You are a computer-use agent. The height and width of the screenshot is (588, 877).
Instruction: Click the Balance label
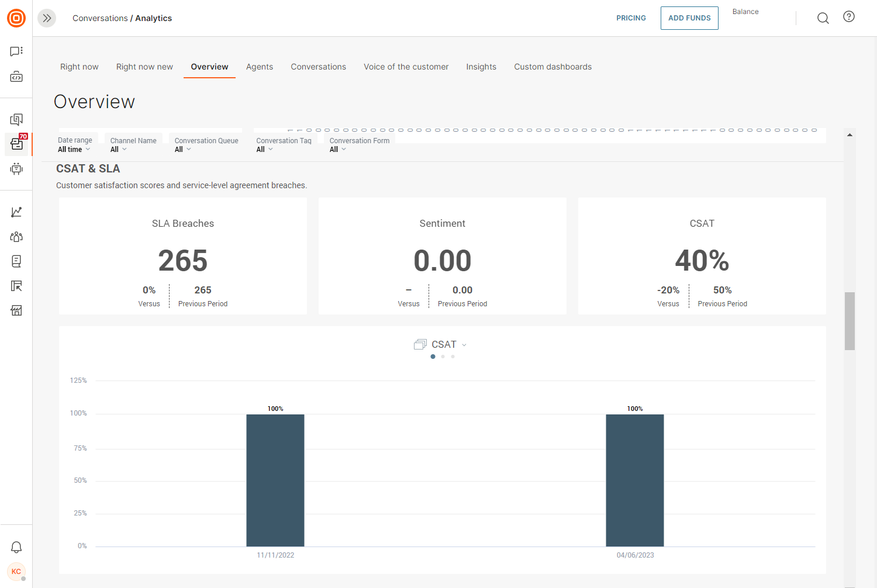[745, 12]
